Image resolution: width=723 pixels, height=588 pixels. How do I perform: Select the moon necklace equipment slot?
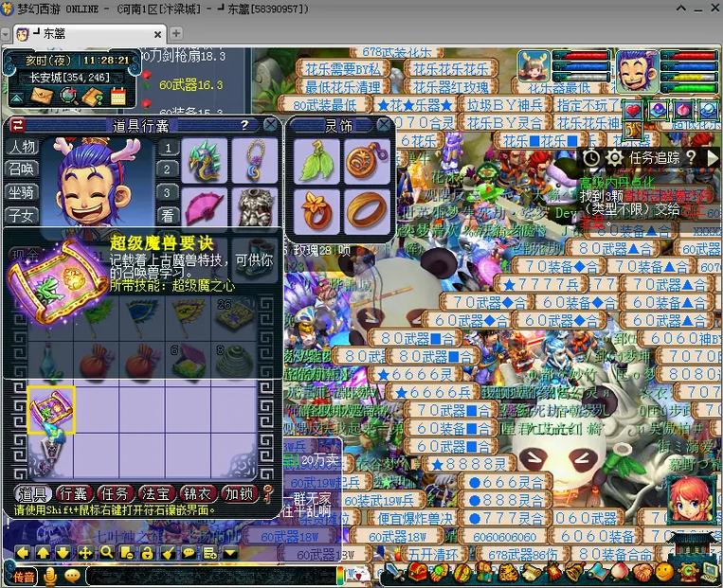pos(255,160)
